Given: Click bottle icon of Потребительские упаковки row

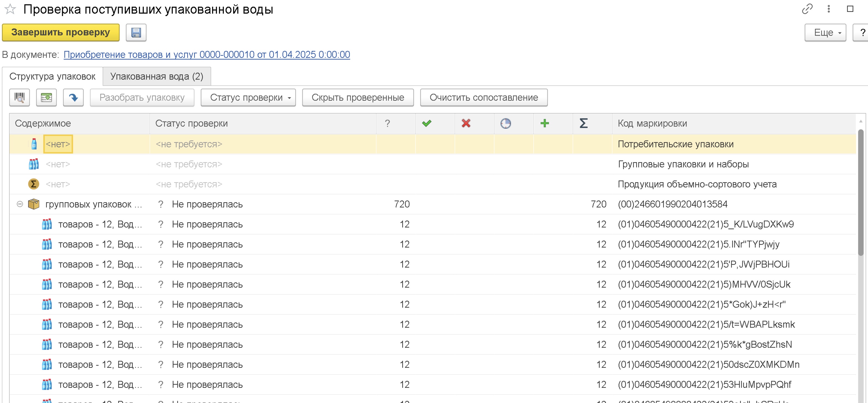Looking at the screenshot, I should click(x=34, y=144).
